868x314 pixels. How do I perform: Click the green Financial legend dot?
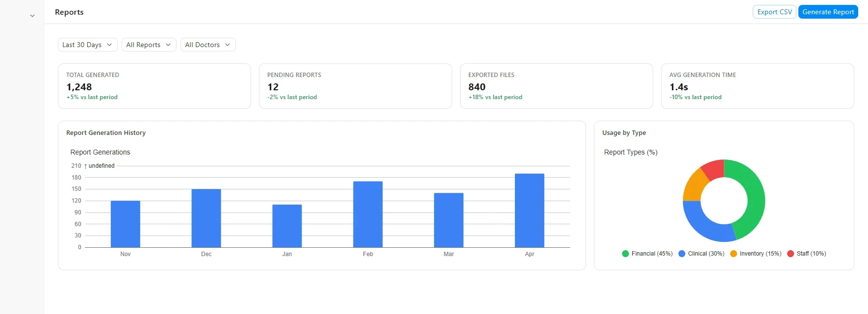pyautogui.click(x=625, y=254)
